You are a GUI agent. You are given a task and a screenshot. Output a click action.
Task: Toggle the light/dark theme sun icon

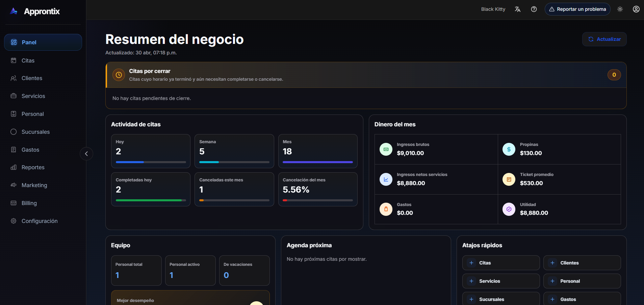[x=620, y=9]
